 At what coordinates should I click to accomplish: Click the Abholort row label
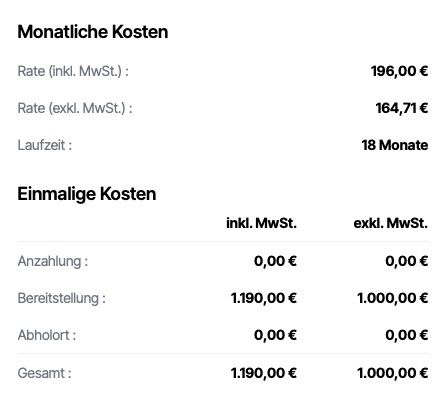pos(47,335)
